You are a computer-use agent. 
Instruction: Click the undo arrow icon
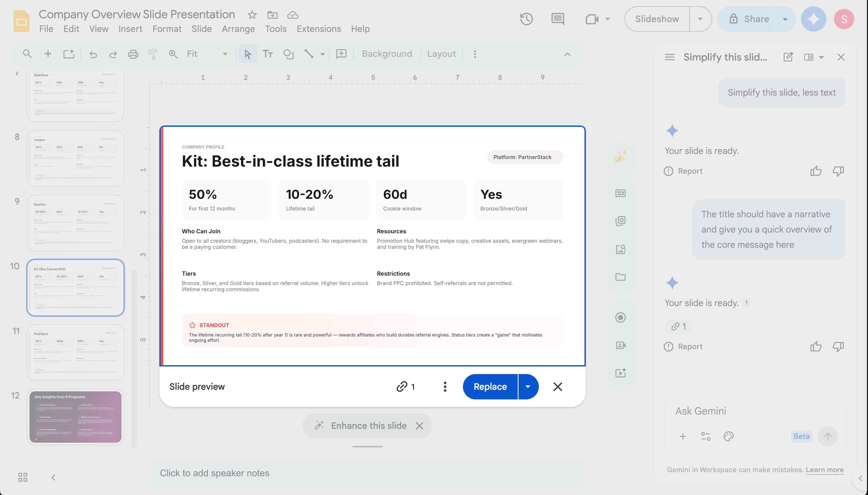(x=93, y=54)
